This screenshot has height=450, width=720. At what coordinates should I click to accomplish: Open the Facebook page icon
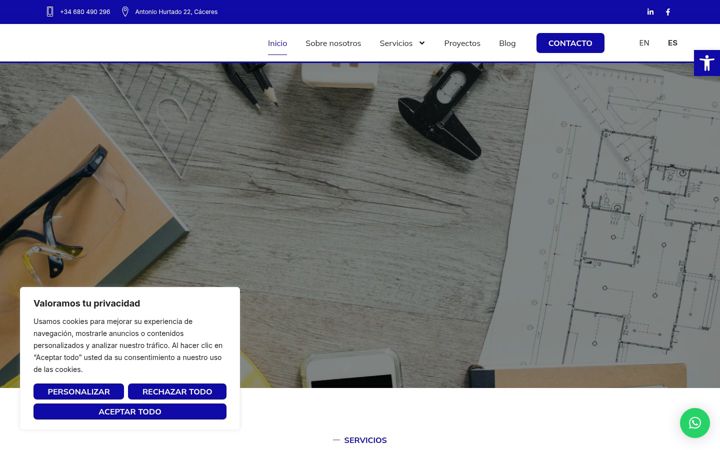pyautogui.click(x=668, y=12)
